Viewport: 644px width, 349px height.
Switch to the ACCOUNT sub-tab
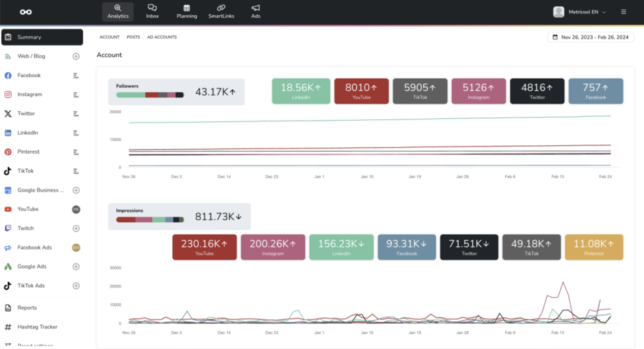[109, 37]
